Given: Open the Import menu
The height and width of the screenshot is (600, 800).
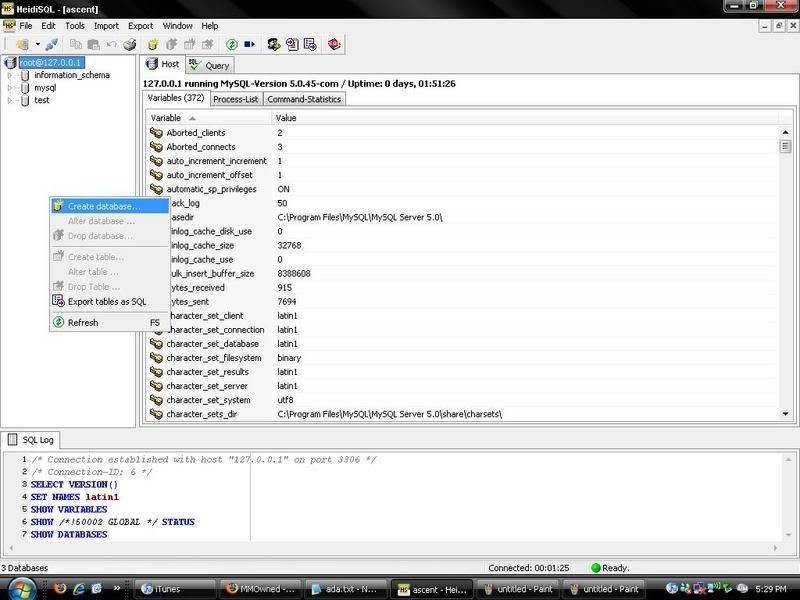Looking at the screenshot, I should click(106, 26).
